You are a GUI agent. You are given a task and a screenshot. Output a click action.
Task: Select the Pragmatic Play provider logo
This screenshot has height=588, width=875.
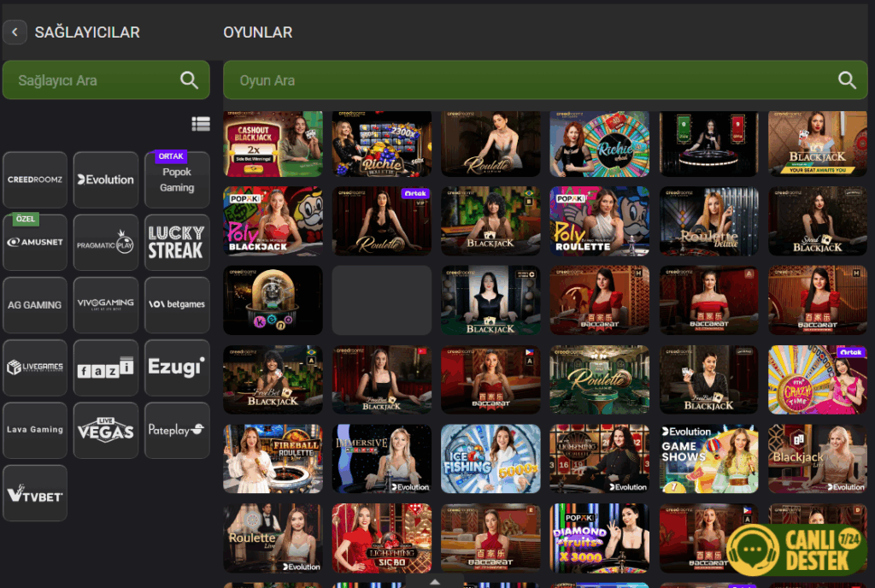(x=105, y=242)
